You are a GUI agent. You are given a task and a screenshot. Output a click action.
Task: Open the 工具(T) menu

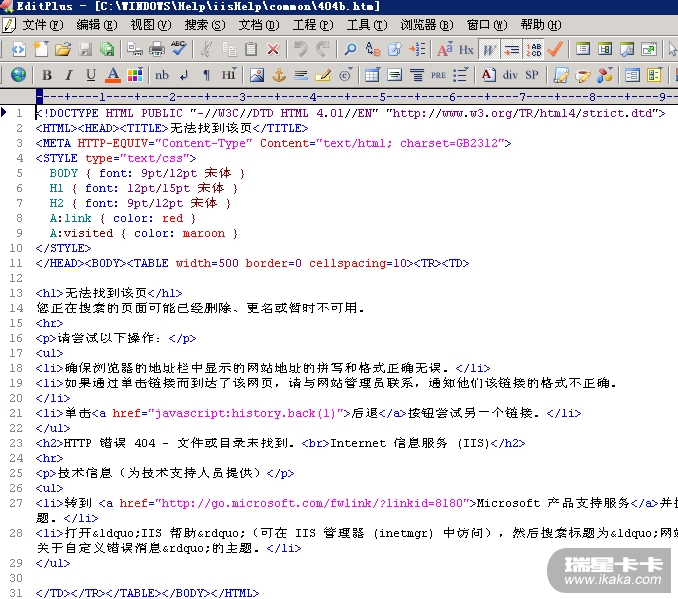[366, 24]
